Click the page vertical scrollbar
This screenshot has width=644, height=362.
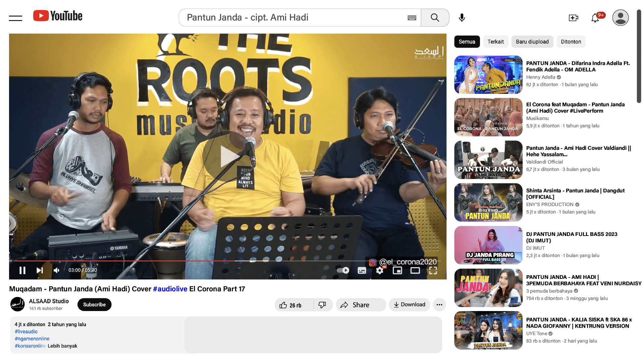tap(639, 56)
